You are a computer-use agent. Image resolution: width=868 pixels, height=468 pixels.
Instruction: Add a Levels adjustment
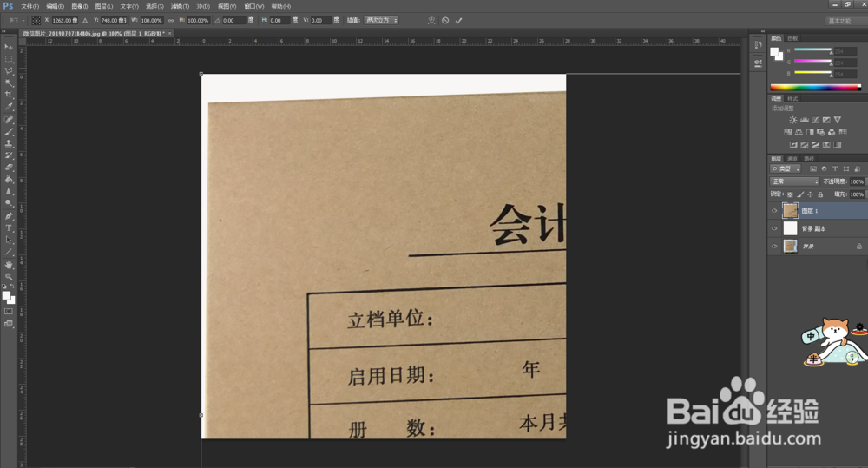click(804, 120)
